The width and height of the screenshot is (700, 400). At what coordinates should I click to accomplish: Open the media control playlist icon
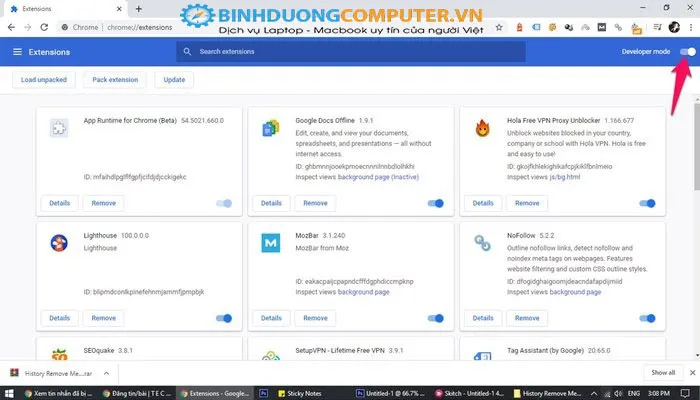point(657,27)
